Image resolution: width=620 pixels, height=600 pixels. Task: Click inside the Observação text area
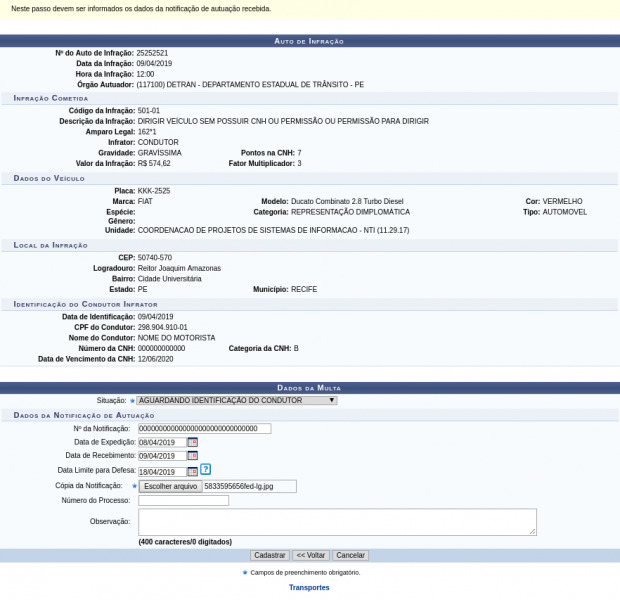coord(336,521)
